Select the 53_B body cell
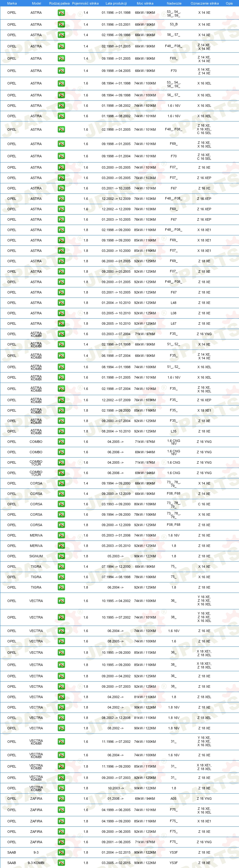 point(174,24)
